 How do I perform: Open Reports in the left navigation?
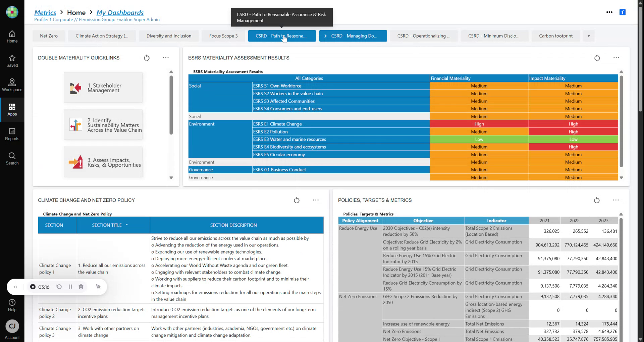(12, 134)
